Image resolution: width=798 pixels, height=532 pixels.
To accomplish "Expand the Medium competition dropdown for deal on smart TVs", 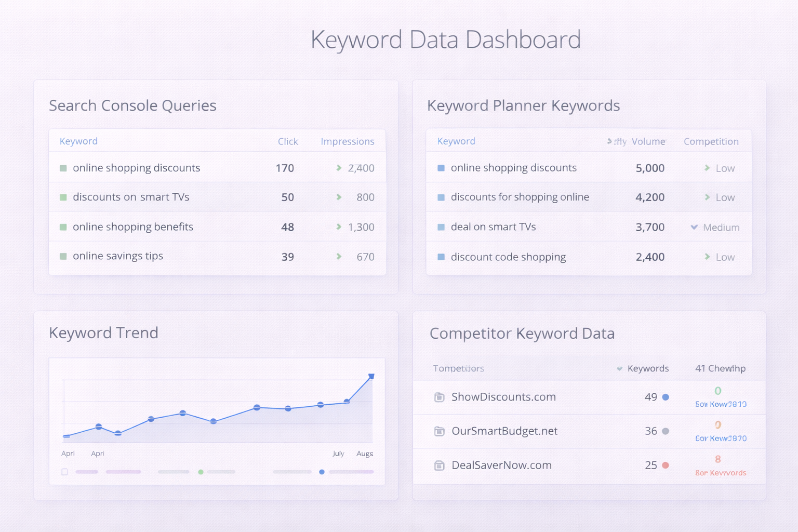I will 695,227.
